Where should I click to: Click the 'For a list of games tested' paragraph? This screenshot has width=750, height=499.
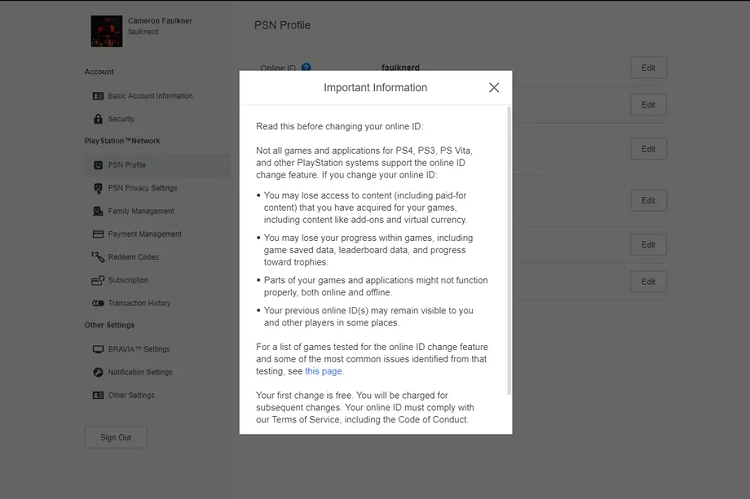tap(372, 359)
